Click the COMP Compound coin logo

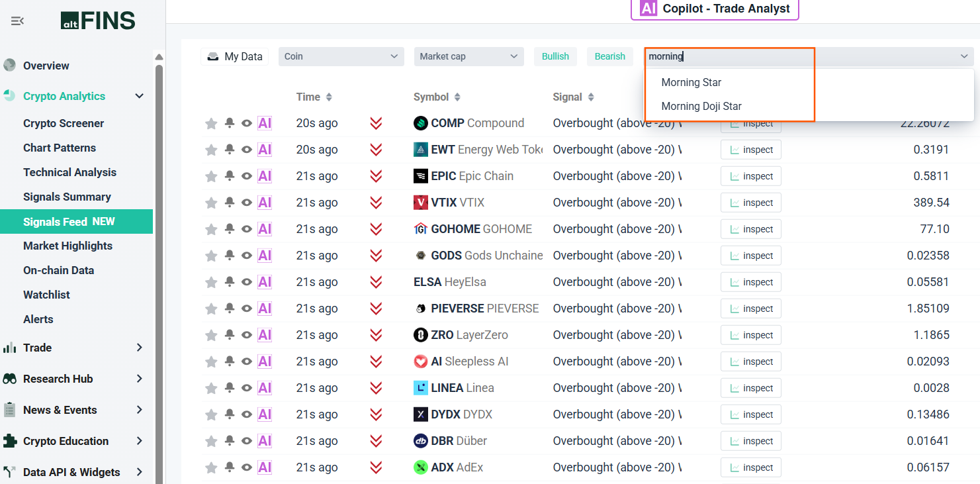click(x=420, y=123)
